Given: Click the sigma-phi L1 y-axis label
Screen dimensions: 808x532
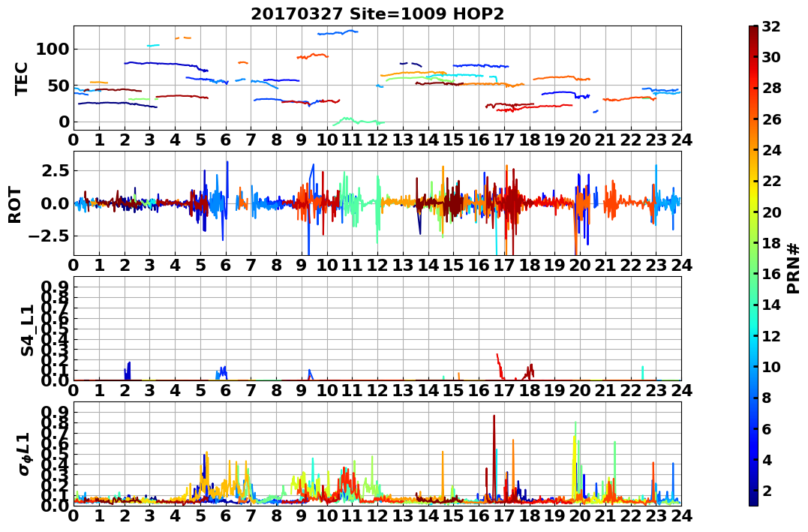Looking at the screenshot, I should 24,454.
